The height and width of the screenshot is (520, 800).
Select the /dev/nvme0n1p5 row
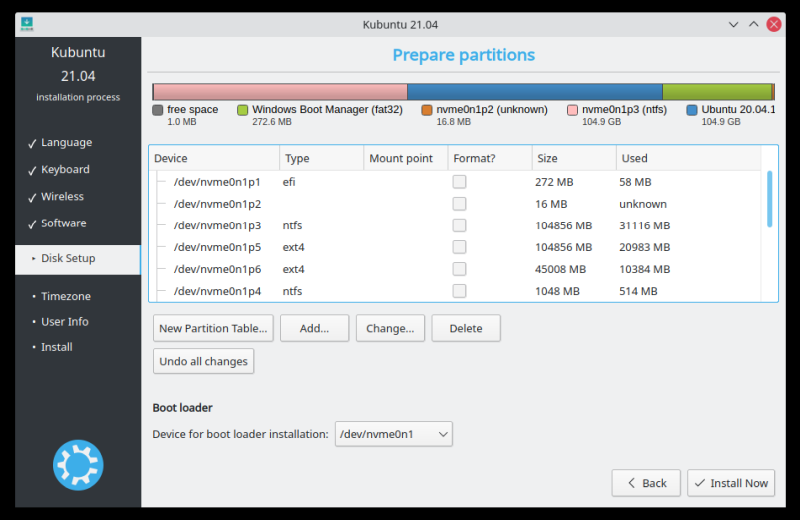tap(455, 247)
